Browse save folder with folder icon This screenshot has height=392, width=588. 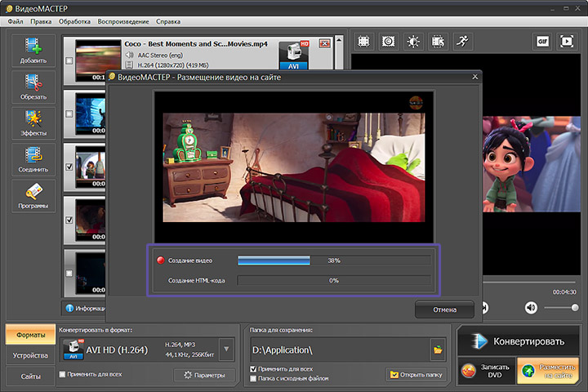point(438,350)
